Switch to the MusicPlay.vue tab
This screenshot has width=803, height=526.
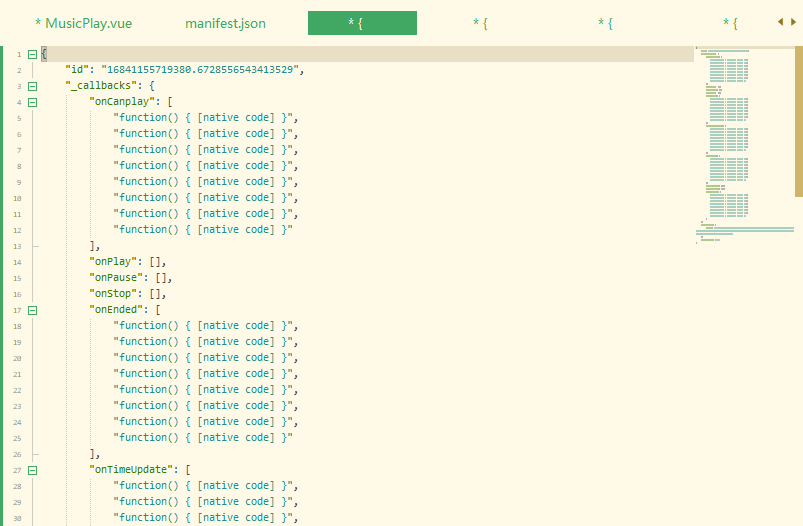[x=83, y=23]
